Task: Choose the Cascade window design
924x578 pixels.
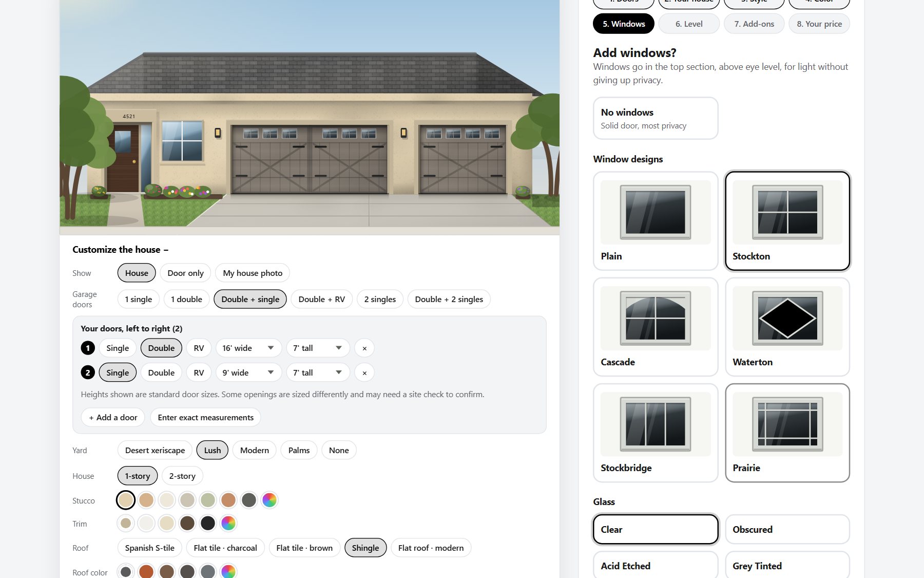Action: [656, 327]
